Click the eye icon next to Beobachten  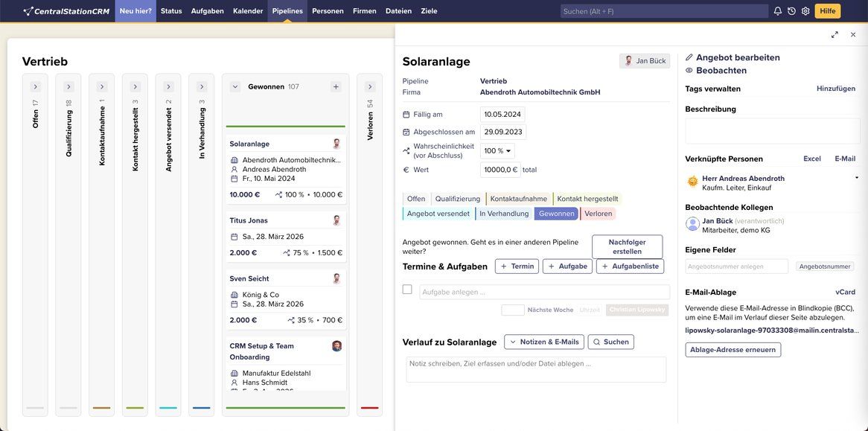(689, 70)
